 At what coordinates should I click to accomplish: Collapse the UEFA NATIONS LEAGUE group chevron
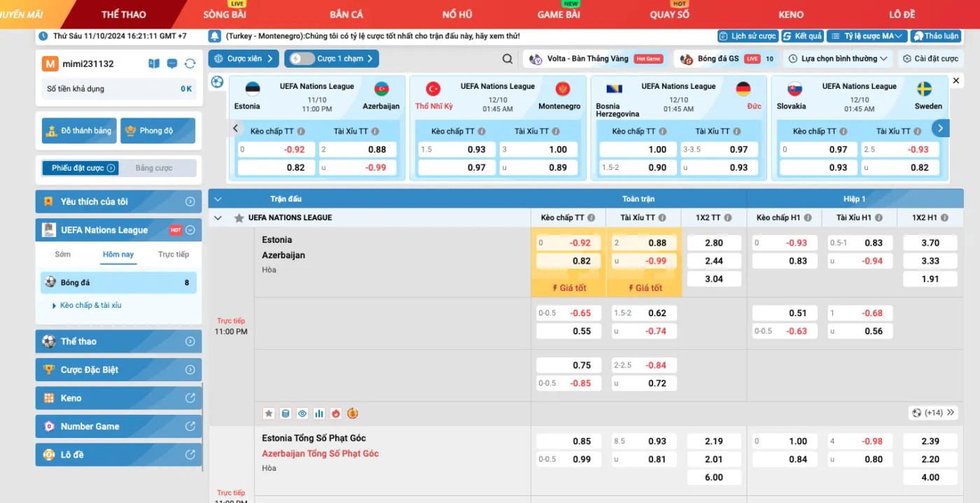[218, 218]
